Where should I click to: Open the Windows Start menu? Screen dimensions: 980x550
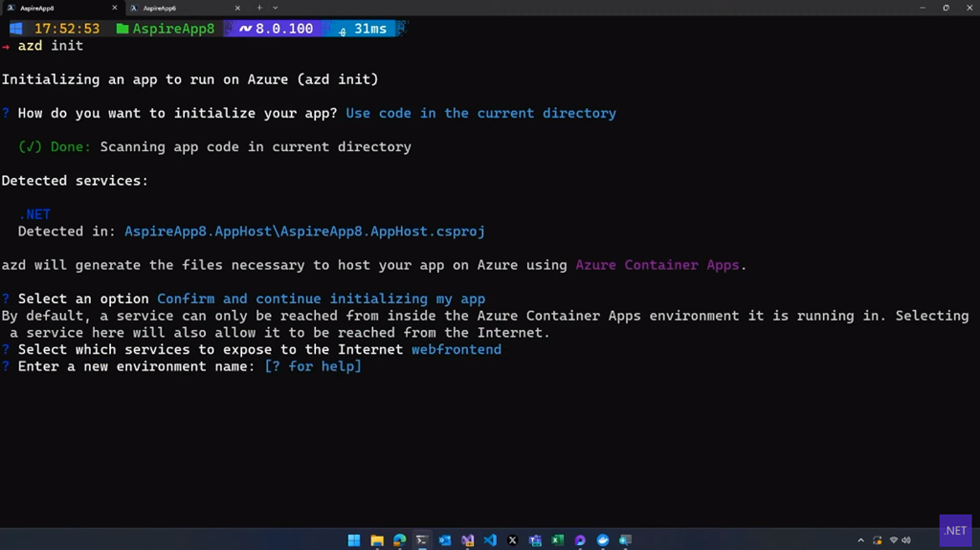(x=354, y=540)
